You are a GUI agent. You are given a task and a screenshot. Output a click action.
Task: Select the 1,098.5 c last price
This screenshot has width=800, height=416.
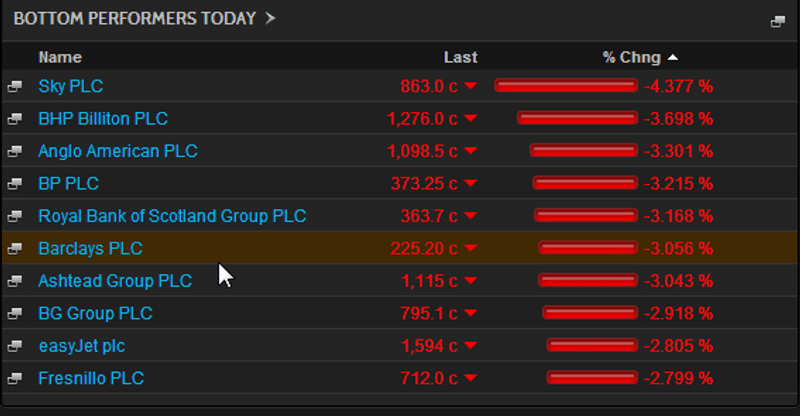pyautogui.click(x=422, y=151)
